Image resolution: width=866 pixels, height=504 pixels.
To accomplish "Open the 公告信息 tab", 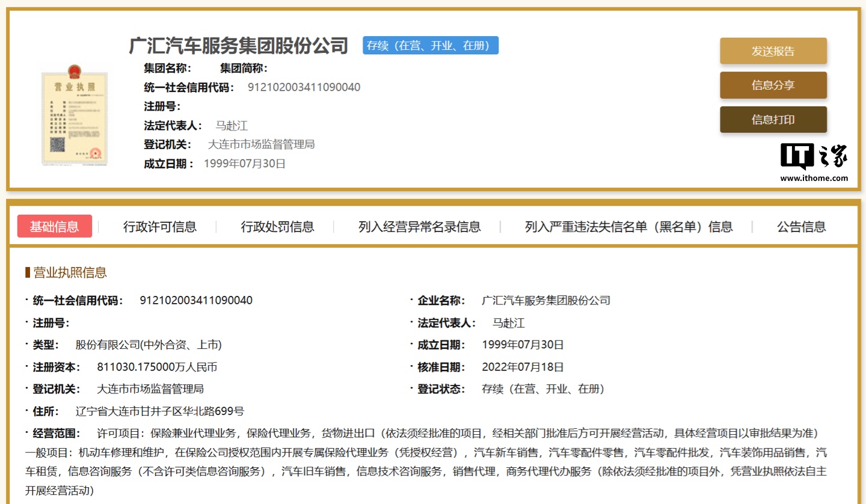I will click(x=802, y=227).
